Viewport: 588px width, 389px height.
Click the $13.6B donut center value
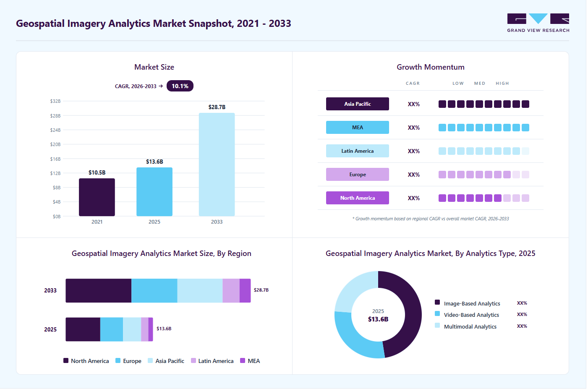378,319
